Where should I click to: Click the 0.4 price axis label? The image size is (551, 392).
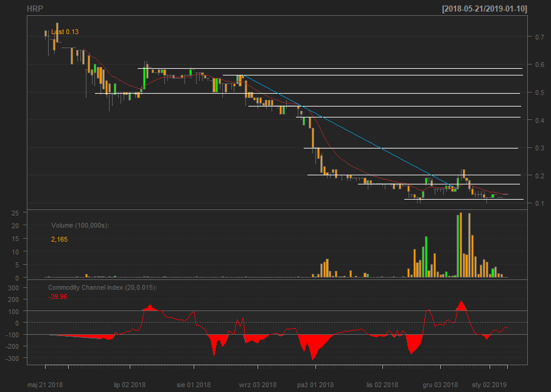[540, 121]
